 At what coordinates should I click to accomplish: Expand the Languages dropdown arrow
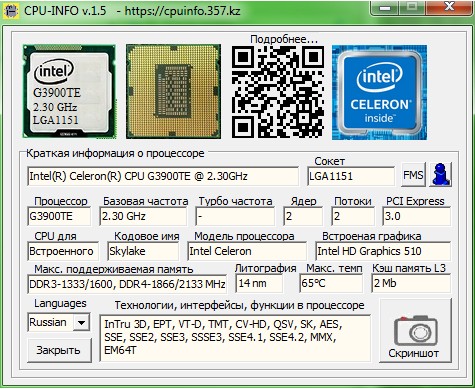click(x=81, y=322)
